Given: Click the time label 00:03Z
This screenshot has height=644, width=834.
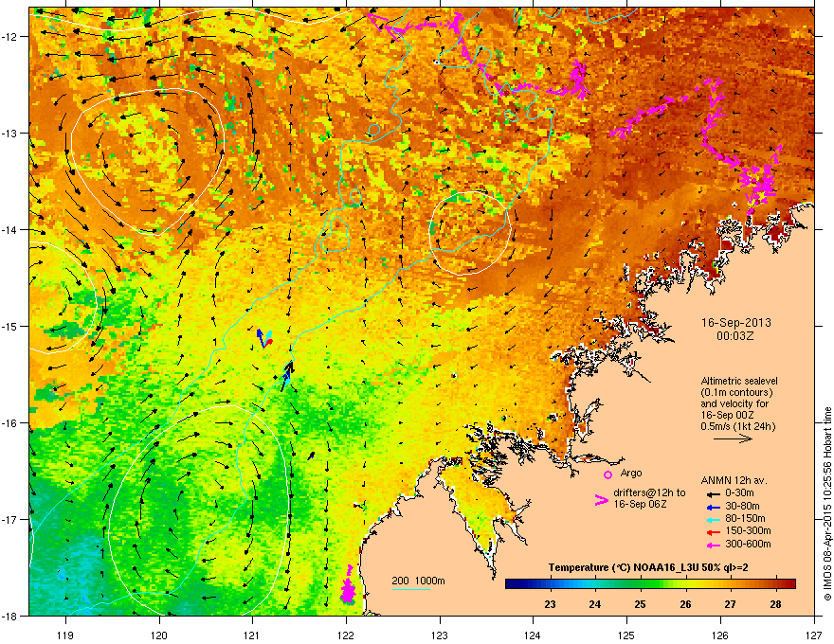Looking at the screenshot, I should 735,336.
